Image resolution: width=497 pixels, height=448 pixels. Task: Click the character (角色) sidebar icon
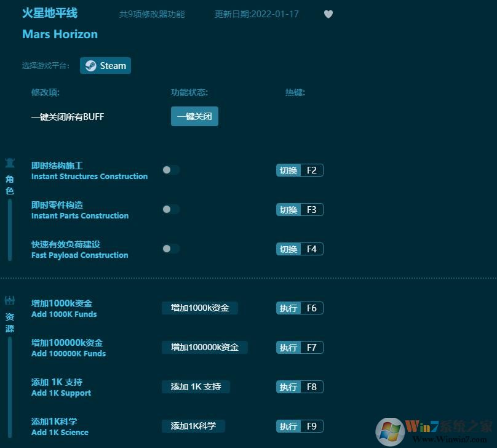pyautogui.click(x=9, y=163)
